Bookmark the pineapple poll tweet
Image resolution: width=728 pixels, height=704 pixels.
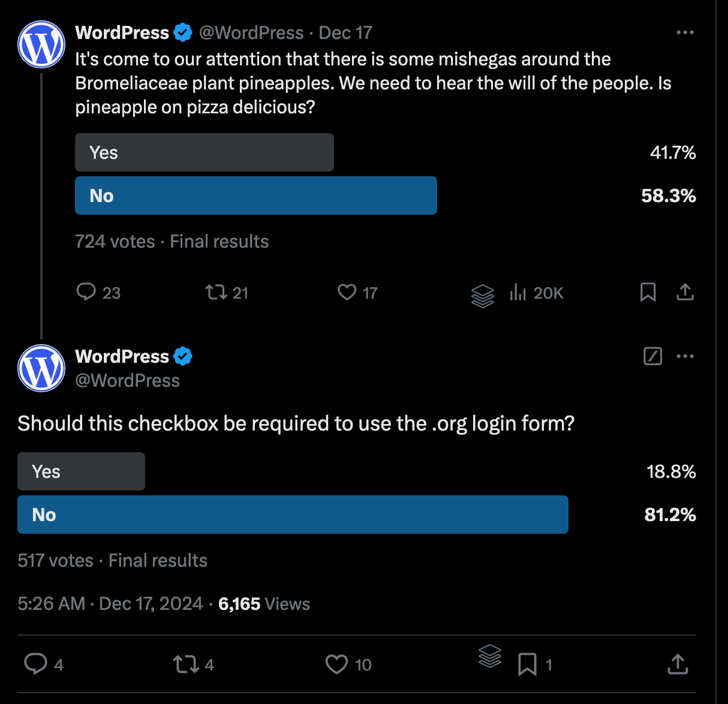tap(648, 293)
